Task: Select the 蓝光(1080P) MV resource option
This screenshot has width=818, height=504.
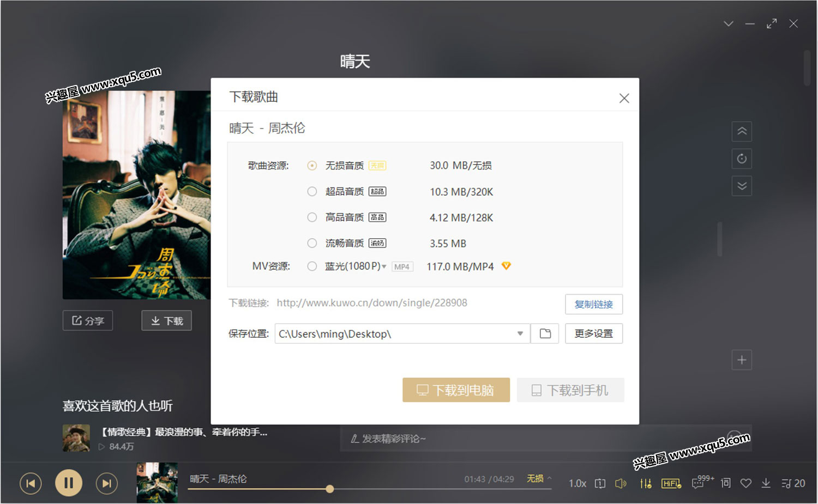Action: pyautogui.click(x=312, y=266)
